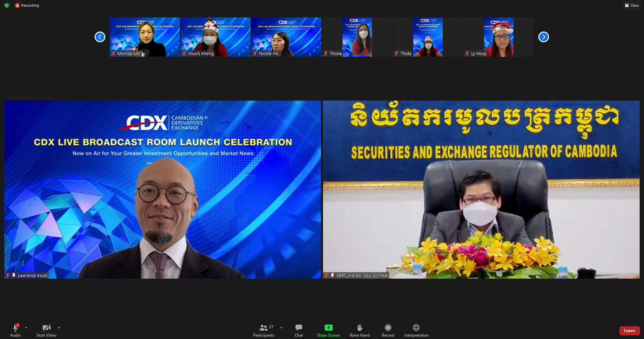The height and width of the screenshot is (339, 644).
Task: Turn on camera with Start Video
Action: click(x=47, y=331)
